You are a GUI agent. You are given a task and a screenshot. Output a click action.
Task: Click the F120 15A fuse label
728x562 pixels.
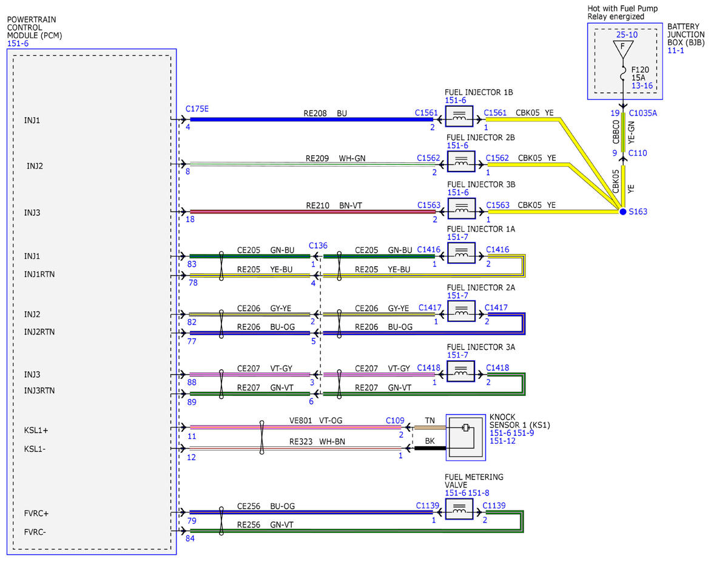[640, 73]
